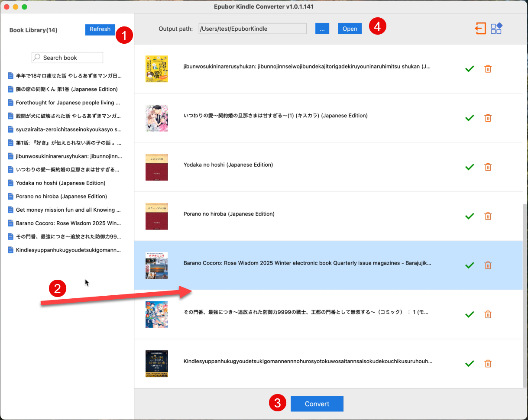This screenshot has width=528, height=420.
Task: Click Open to view the output folder
Action: [x=350, y=29]
